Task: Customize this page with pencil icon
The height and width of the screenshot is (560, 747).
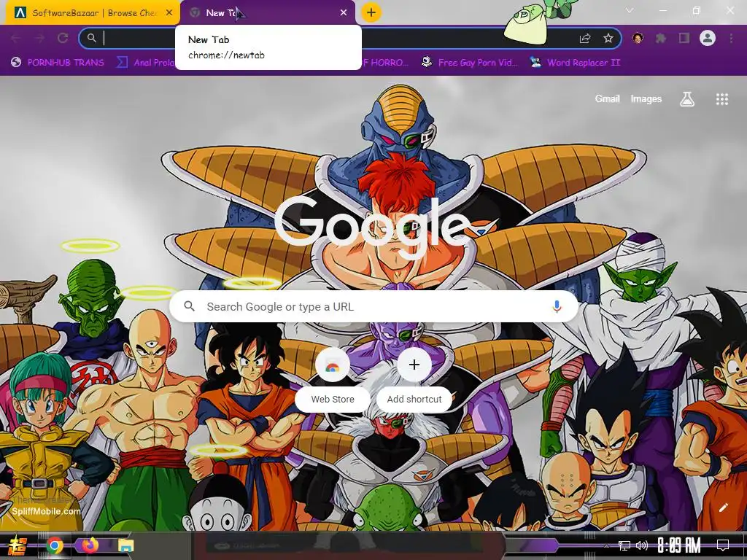Action: [x=724, y=507]
